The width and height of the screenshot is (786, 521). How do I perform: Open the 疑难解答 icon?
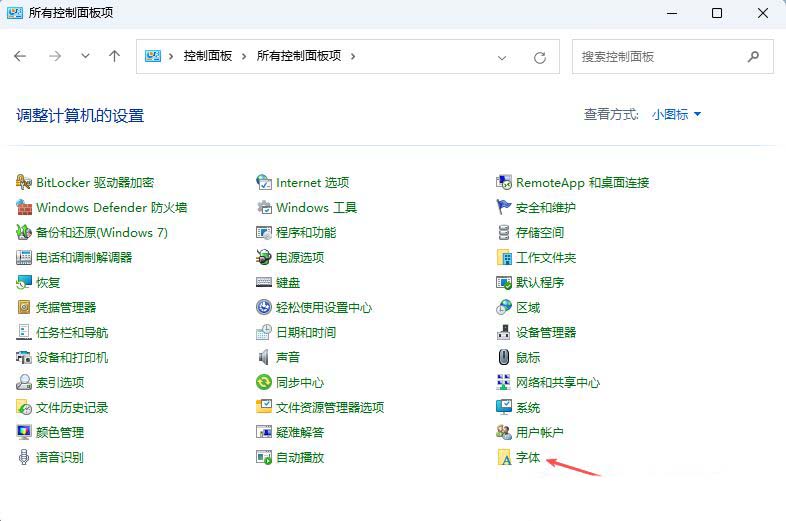click(264, 432)
